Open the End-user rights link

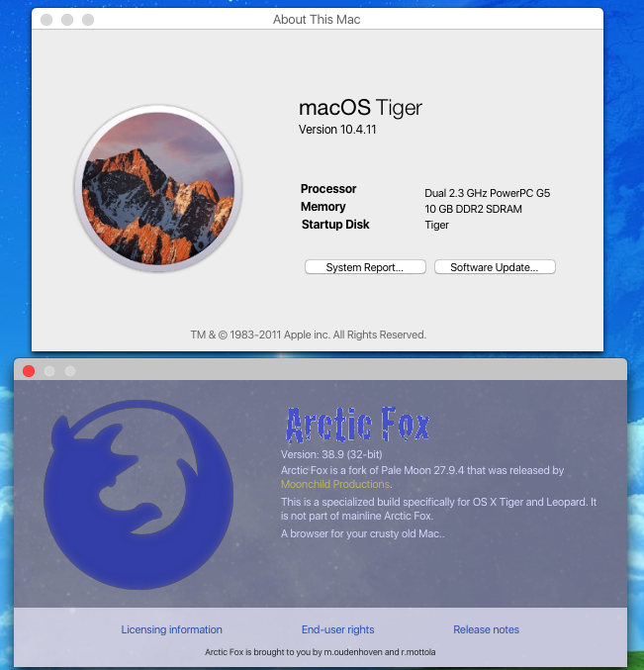[337, 629]
